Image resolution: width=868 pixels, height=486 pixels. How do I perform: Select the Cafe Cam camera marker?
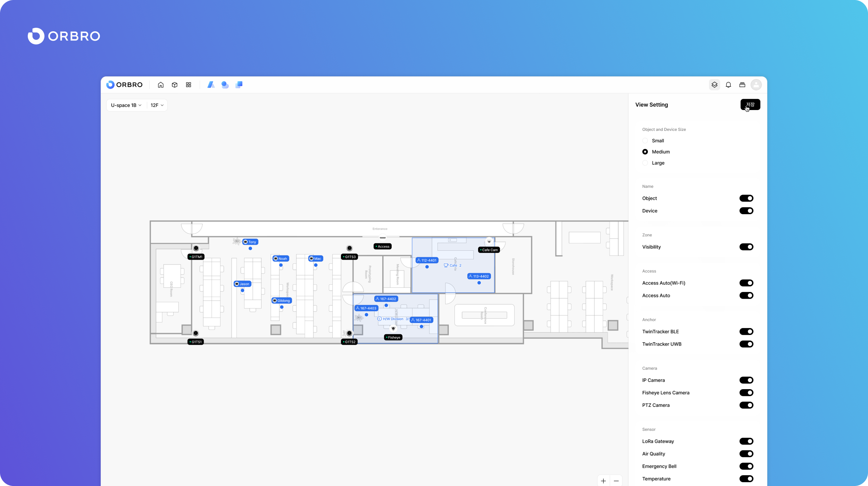[489, 250]
